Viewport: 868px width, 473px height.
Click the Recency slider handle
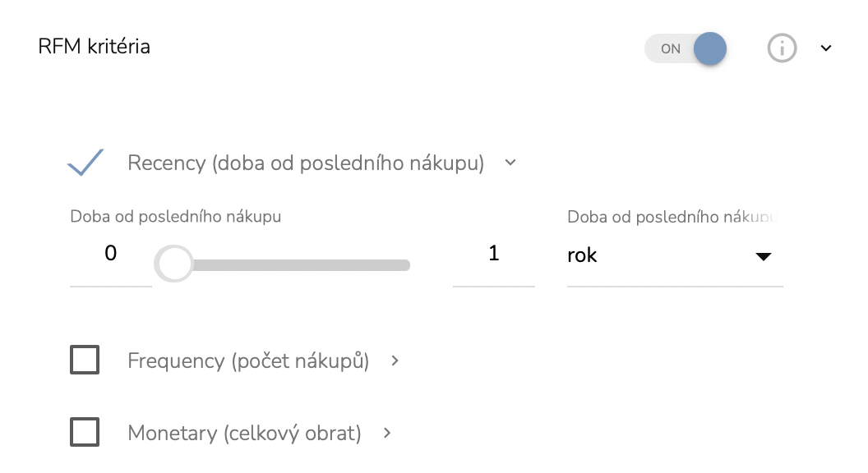click(173, 264)
